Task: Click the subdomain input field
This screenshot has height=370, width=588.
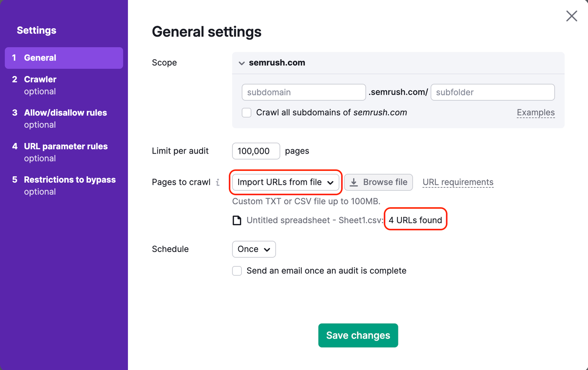Action: pos(304,92)
